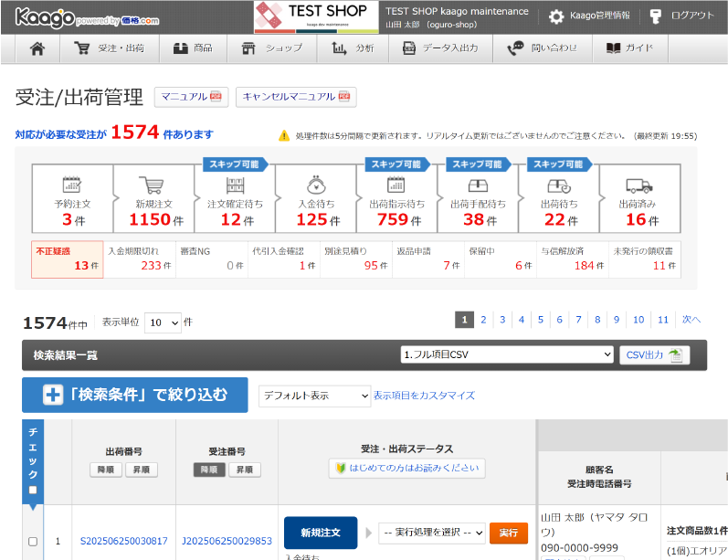Open the マニュアル PDF link

point(191,97)
